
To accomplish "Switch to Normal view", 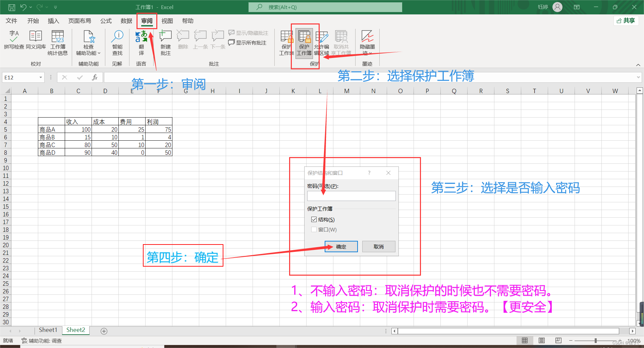I will point(525,340).
